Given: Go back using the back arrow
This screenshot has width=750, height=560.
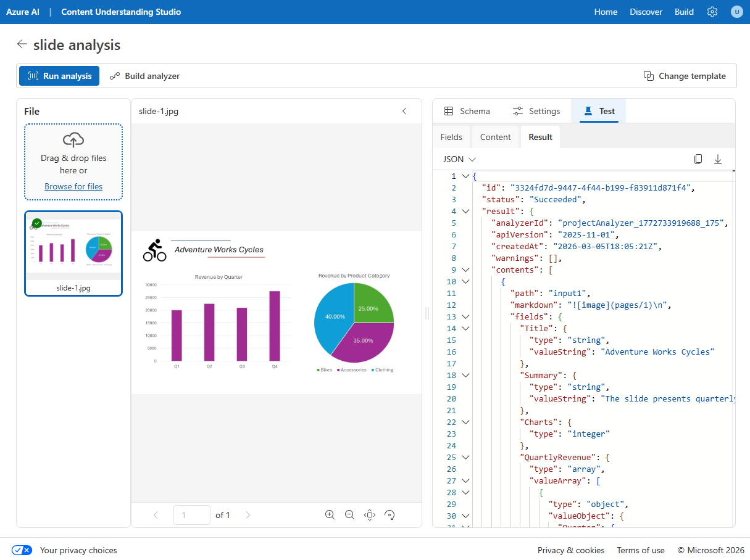Looking at the screenshot, I should pos(22,44).
